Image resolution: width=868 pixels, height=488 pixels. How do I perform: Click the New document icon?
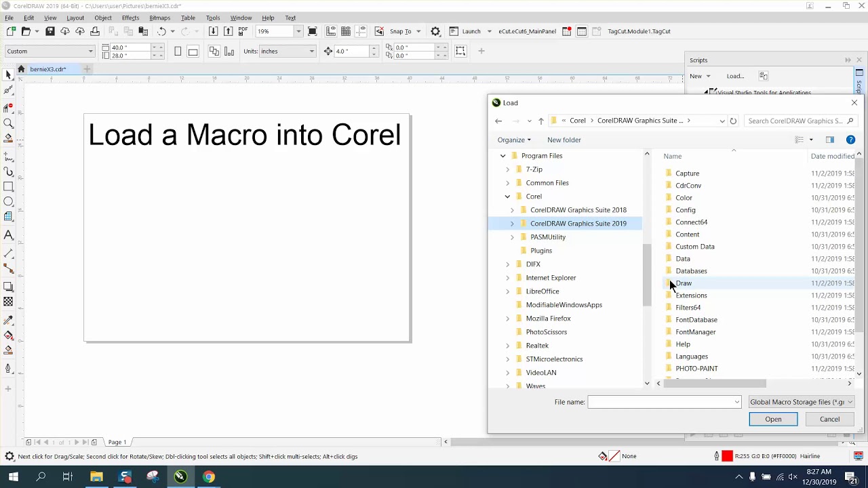click(10, 31)
